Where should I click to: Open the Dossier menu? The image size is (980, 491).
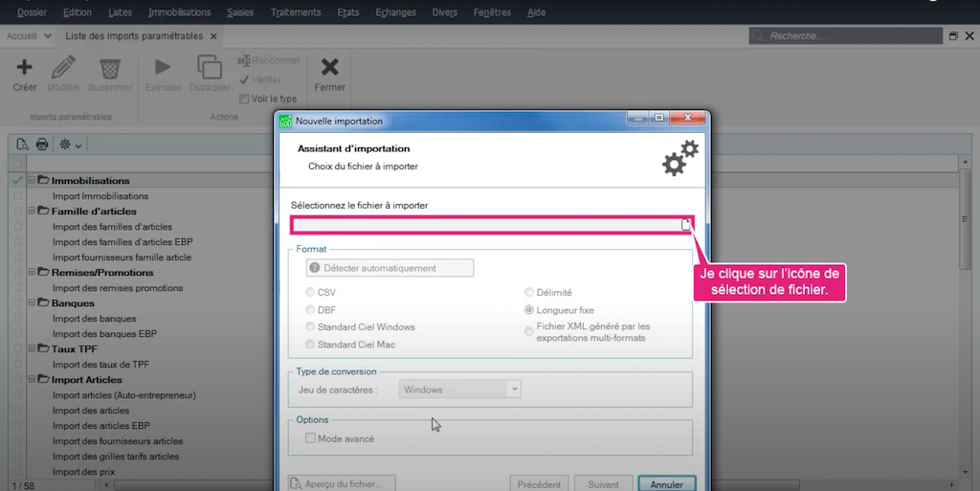[32, 11]
